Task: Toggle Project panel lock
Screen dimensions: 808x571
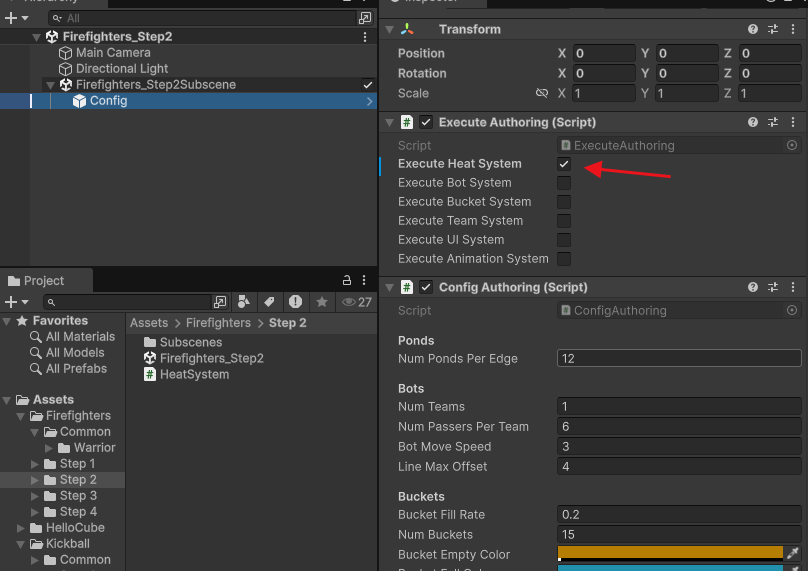Action: coord(347,280)
